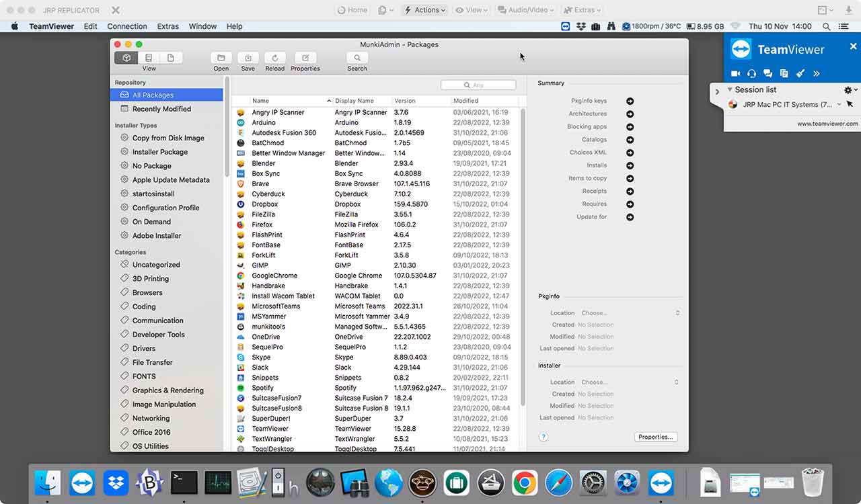Click the Properties toolbar icon
This screenshot has width=861, height=504.
[x=305, y=58]
